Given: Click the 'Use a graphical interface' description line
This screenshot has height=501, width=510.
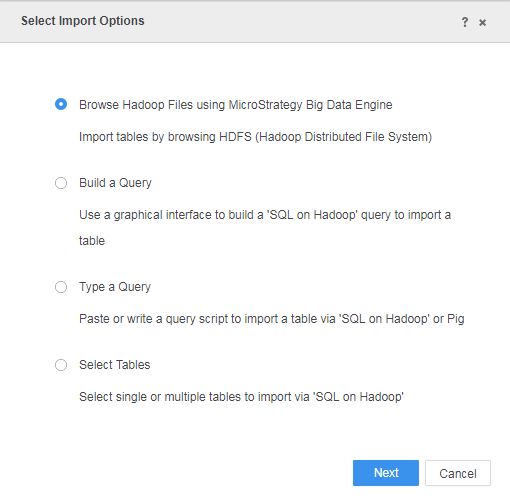Looking at the screenshot, I should coord(265,215).
